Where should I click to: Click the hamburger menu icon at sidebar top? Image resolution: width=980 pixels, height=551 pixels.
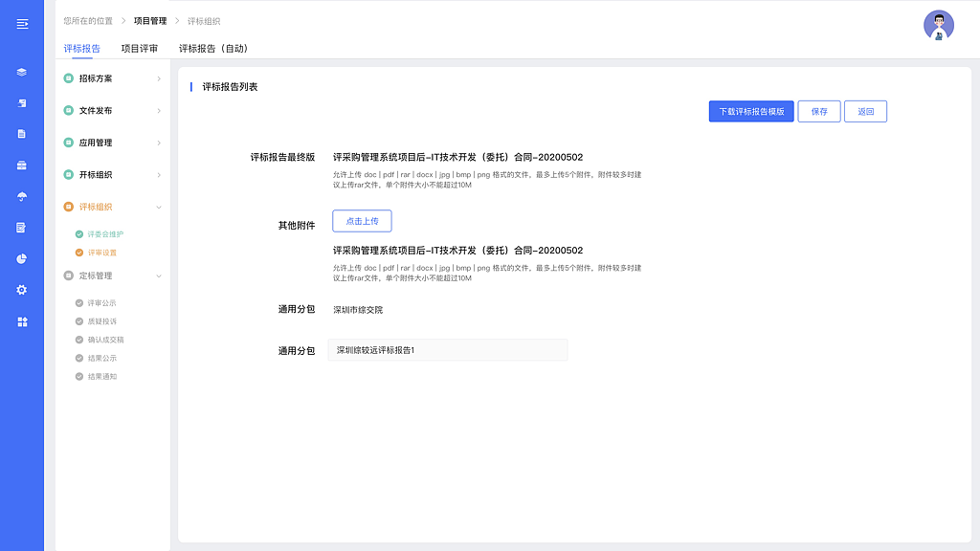pos(21,25)
